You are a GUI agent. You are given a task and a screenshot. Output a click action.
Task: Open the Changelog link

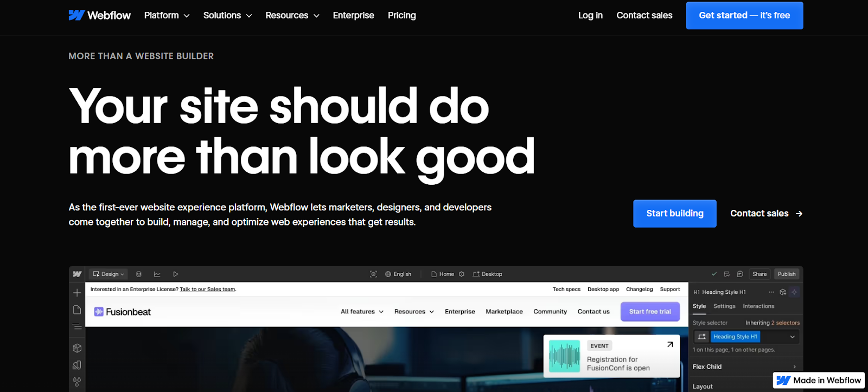click(x=640, y=290)
